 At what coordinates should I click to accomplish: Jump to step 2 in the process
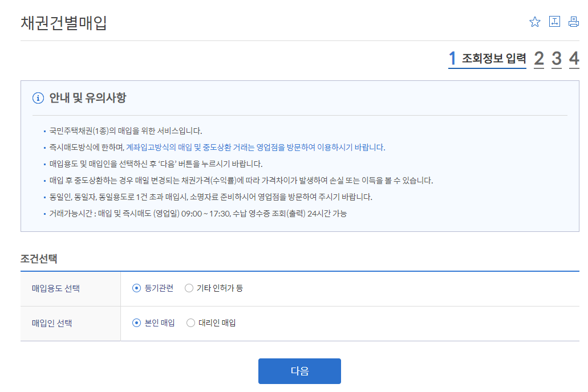tap(538, 59)
